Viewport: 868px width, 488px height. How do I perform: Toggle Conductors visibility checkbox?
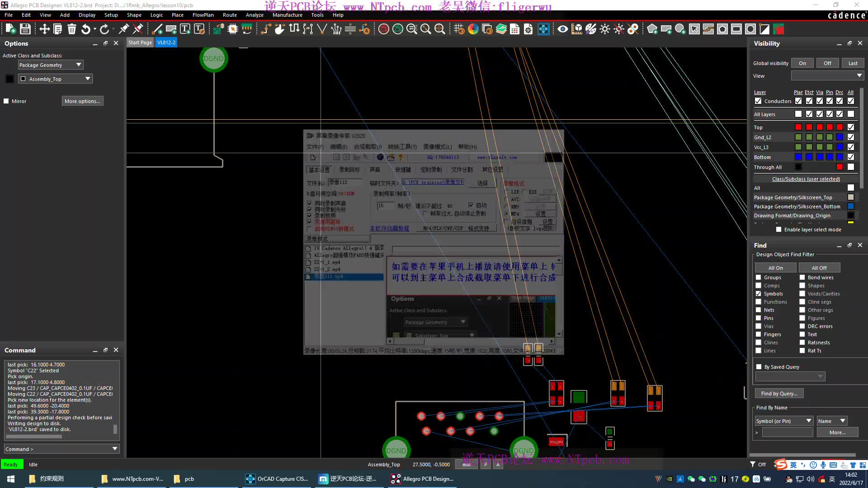click(x=758, y=101)
